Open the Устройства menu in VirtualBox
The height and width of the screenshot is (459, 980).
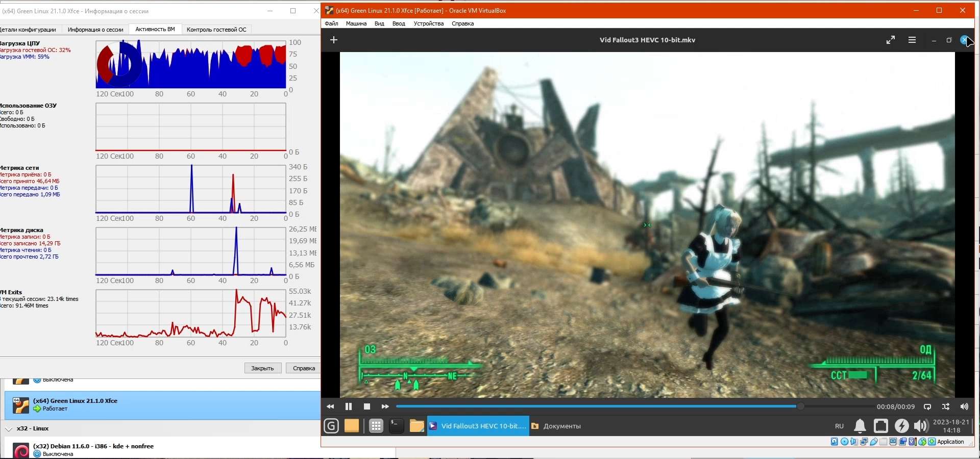[428, 23]
